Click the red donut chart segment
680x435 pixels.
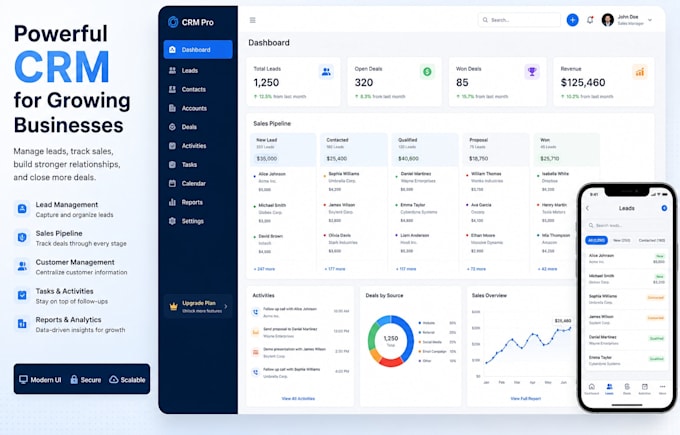click(x=391, y=362)
